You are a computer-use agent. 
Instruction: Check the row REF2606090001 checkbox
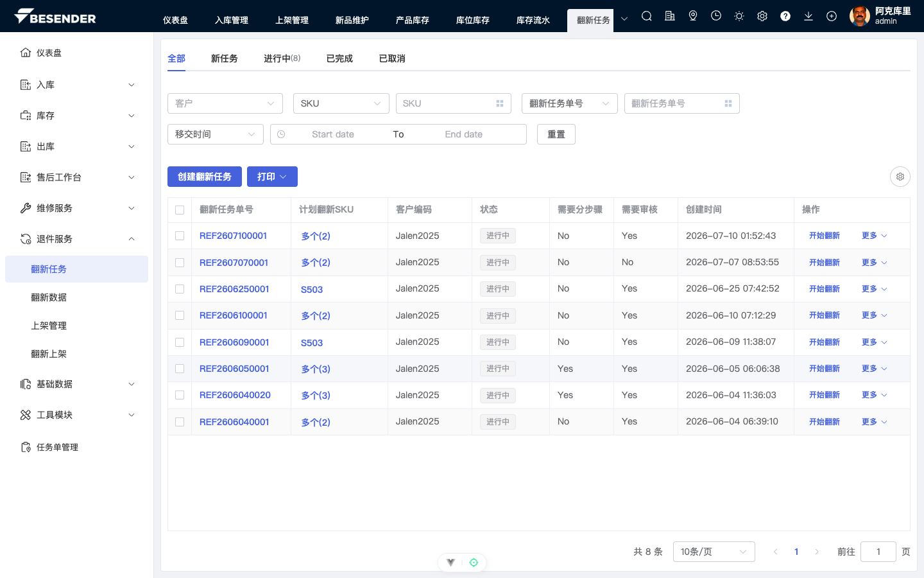tap(180, 342)
